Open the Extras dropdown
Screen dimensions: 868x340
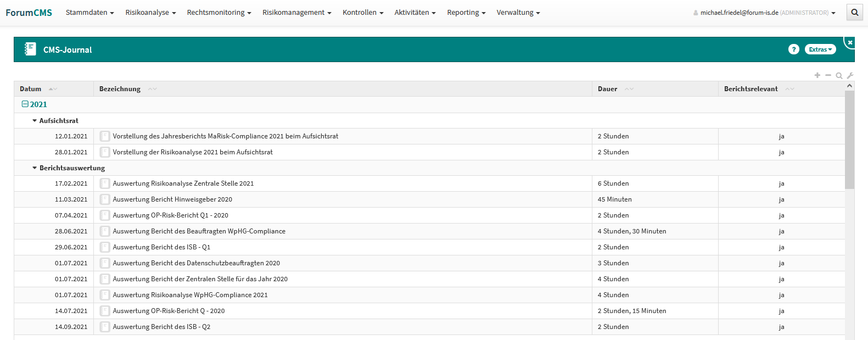820,49
